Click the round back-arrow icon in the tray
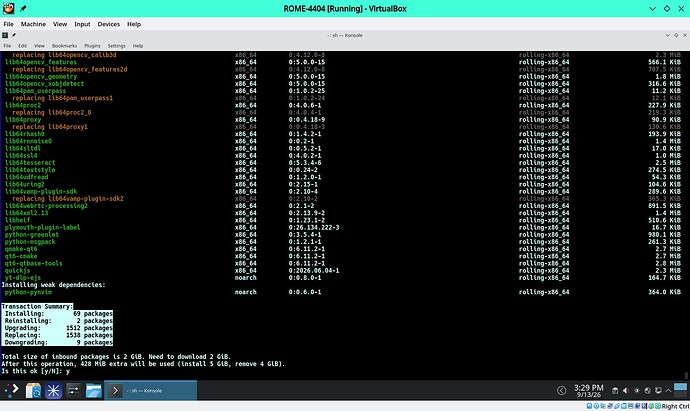Image resolution: width=690 pixels, height=411 pixels. pyautogui.click(x=561, y=390)
